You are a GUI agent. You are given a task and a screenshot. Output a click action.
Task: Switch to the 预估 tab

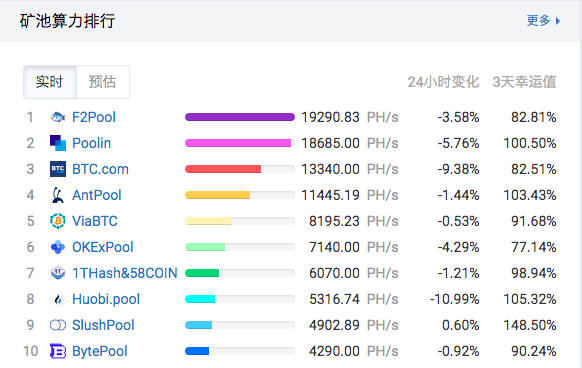(x=103, y=82)
